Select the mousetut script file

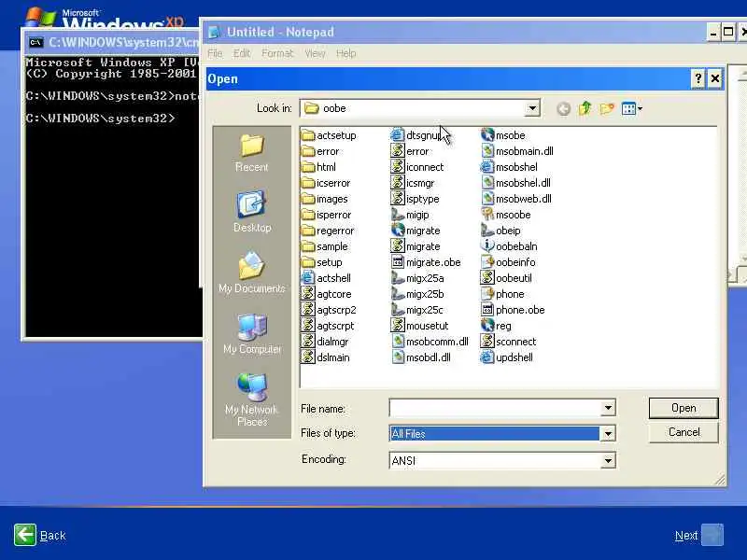pos(419,326)
